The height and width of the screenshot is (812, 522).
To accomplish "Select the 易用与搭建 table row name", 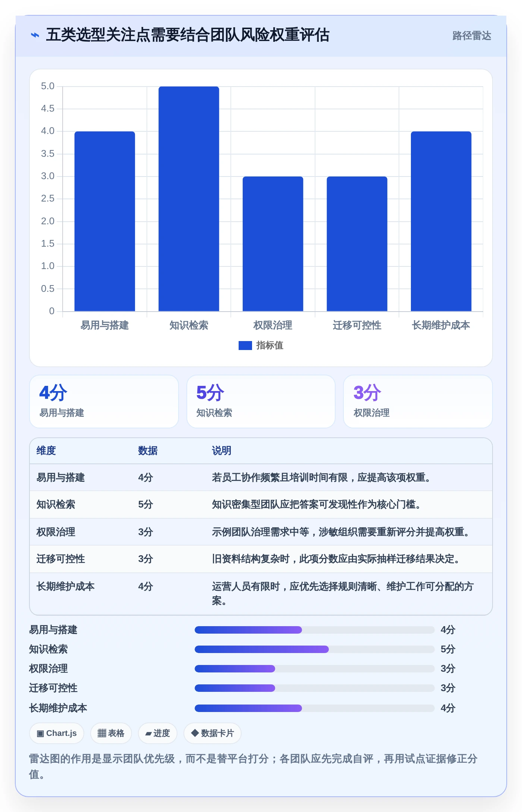I will click(x=61, y=478).
